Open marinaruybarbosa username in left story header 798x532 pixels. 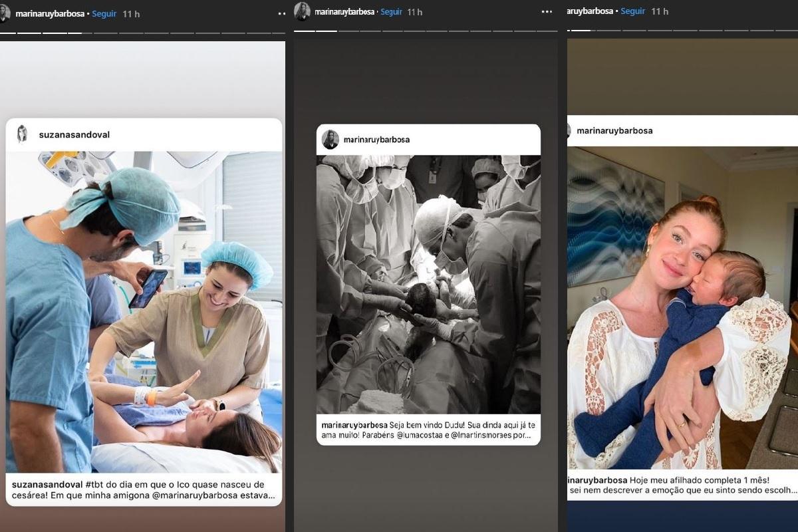50,13
